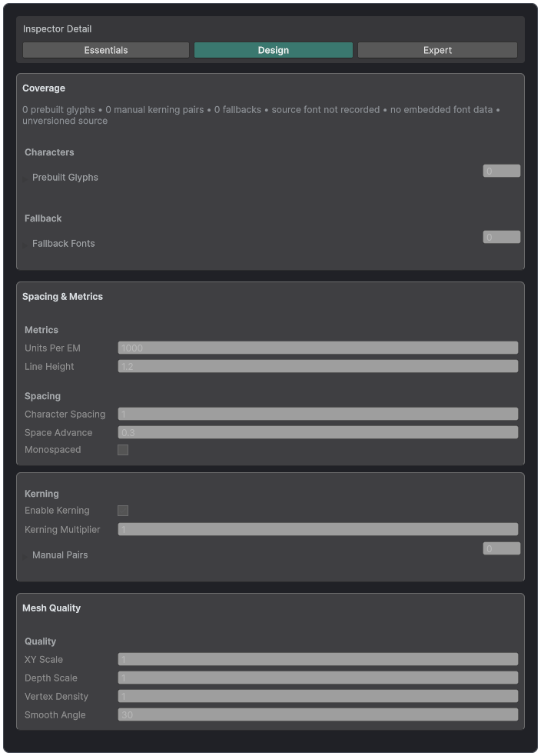Viewport: 541px width, 756px height.
Task: Open the Expert tab
Action: click(437, 50)
